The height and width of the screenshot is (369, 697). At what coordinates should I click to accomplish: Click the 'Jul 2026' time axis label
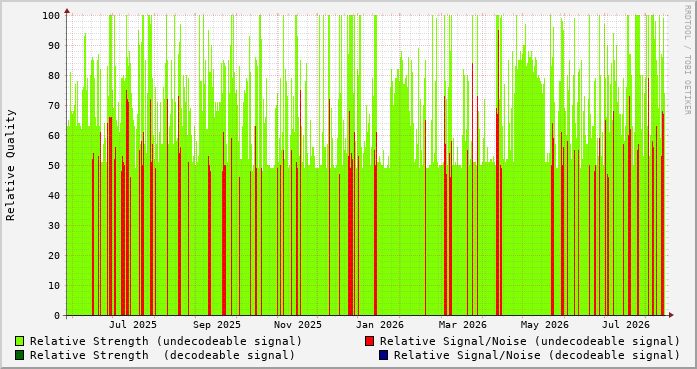(625, 325)
